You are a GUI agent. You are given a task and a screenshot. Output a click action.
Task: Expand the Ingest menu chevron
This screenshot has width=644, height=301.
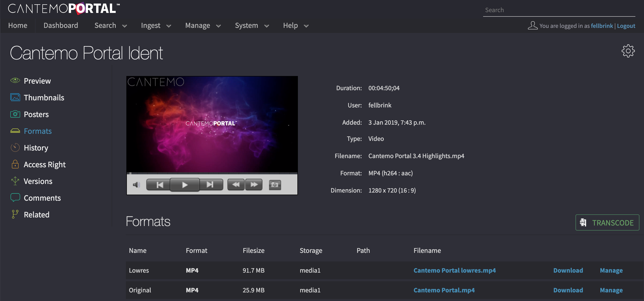[169, 26]
